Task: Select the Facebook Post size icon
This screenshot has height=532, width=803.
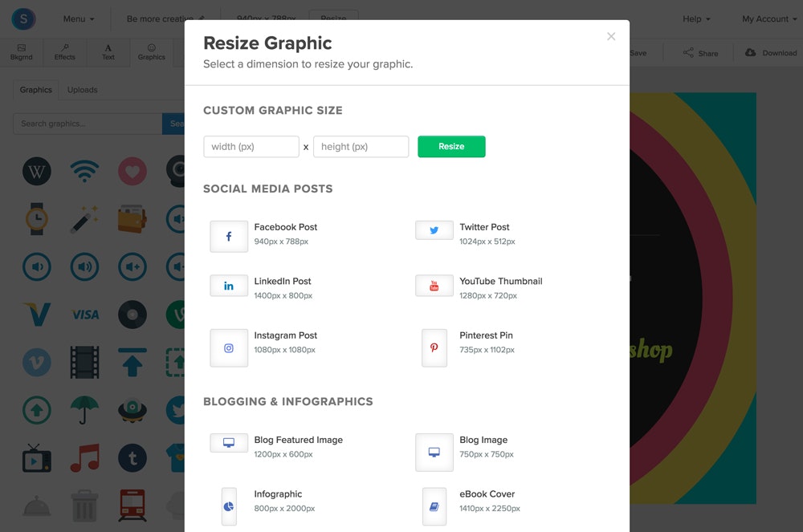Action: (x=229, y=237)
